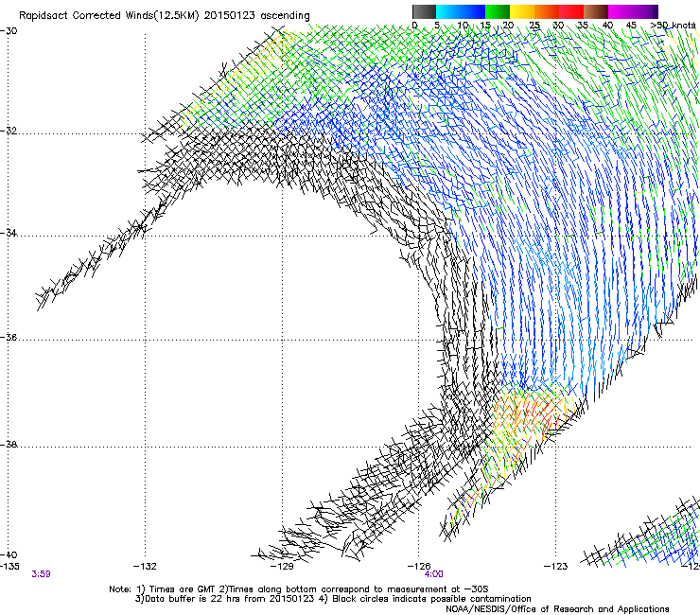Click the '-132' longitude axis label
This screenshot has height=615, width=700.
pyautogui.click(x=145, y=567)
